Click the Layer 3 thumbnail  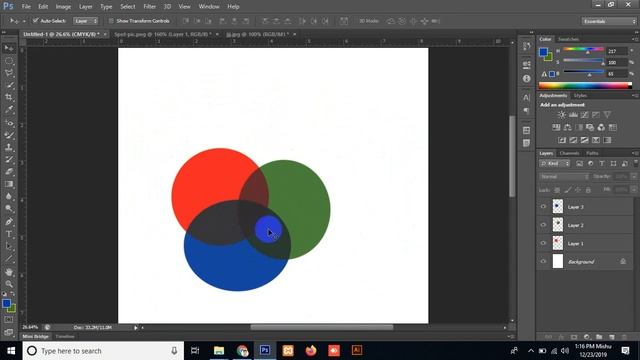tap(558, 207)
